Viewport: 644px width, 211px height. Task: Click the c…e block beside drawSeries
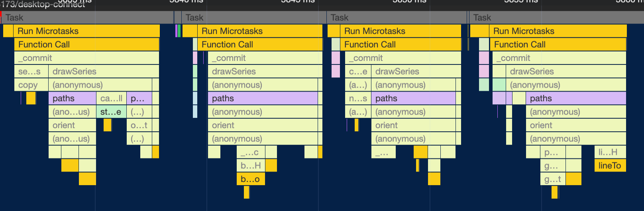coord(357,71)
